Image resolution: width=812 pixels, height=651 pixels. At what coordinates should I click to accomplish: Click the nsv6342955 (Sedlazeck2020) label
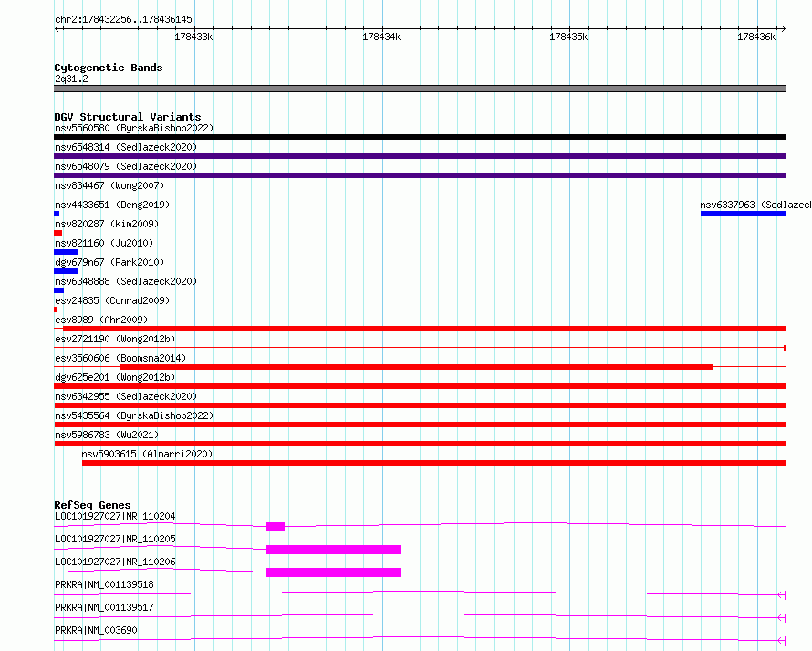pos(126,396)
